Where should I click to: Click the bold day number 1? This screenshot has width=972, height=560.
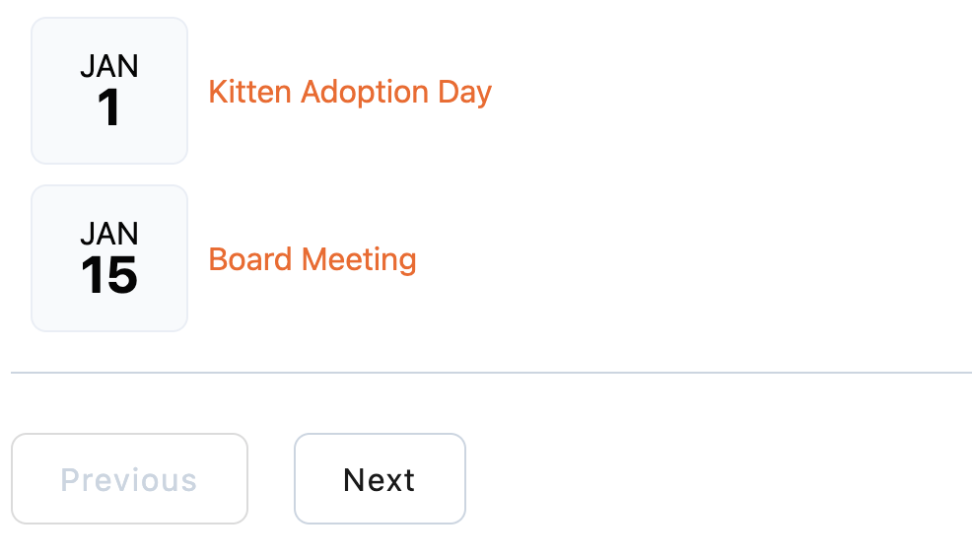(109, 108)
